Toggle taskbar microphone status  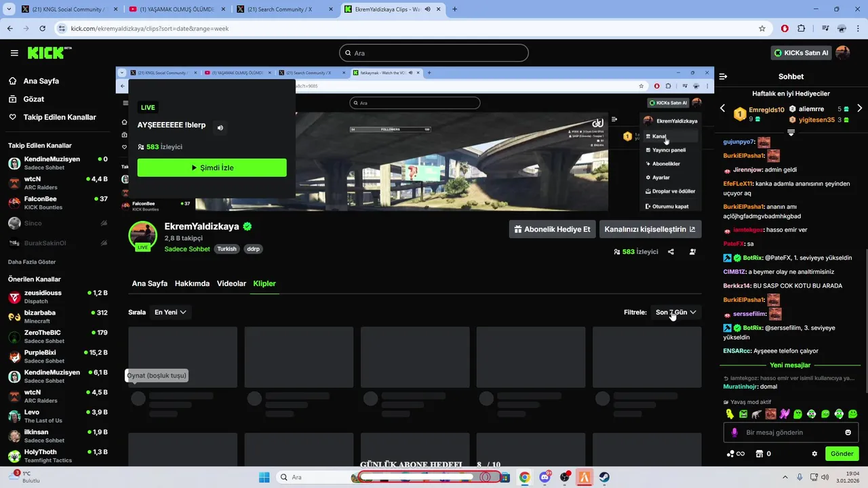800,477
